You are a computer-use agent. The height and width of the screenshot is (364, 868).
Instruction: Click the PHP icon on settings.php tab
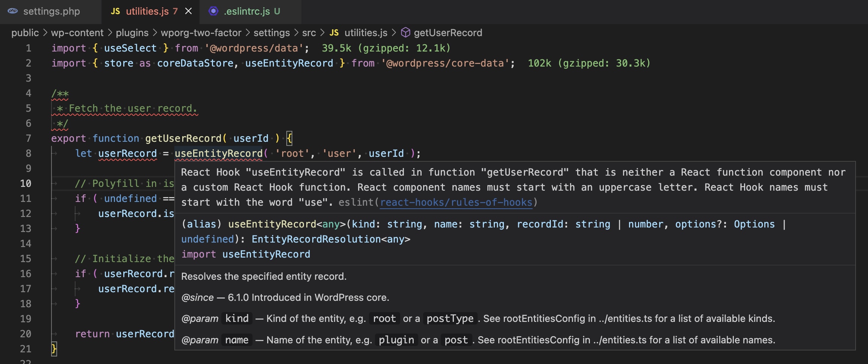coord(13,11)
